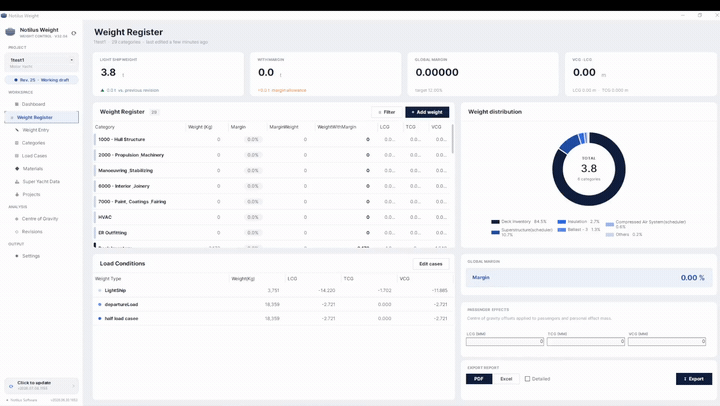
Task: Click the Super Yacht Data icon
Action: coord(17,181)
